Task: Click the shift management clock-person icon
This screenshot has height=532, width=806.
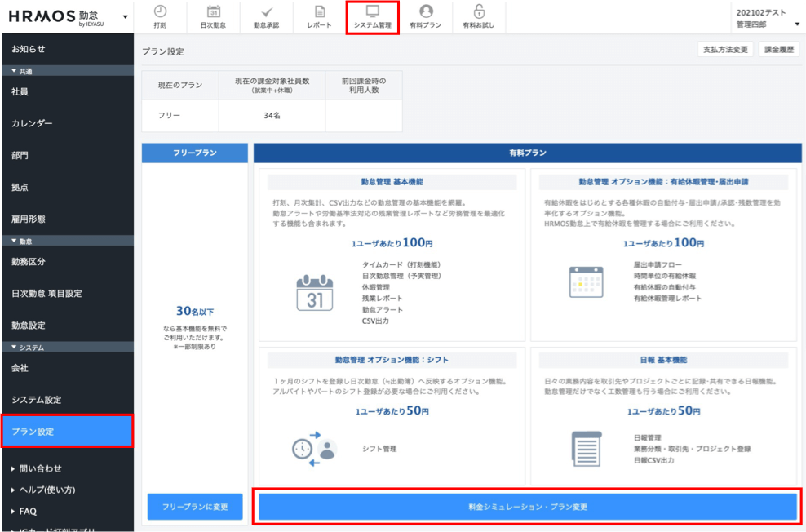Action: tap(314, 448)
